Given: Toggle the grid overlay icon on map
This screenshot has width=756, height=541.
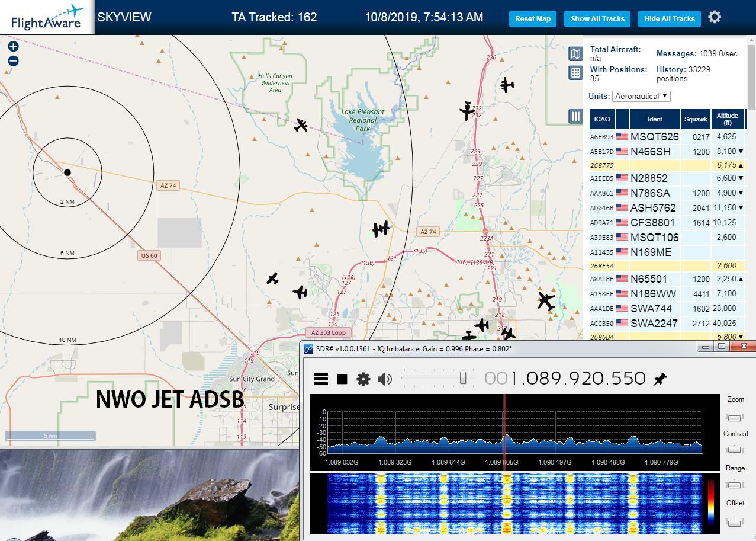Looking at the screenshot, I should point(575,73).
